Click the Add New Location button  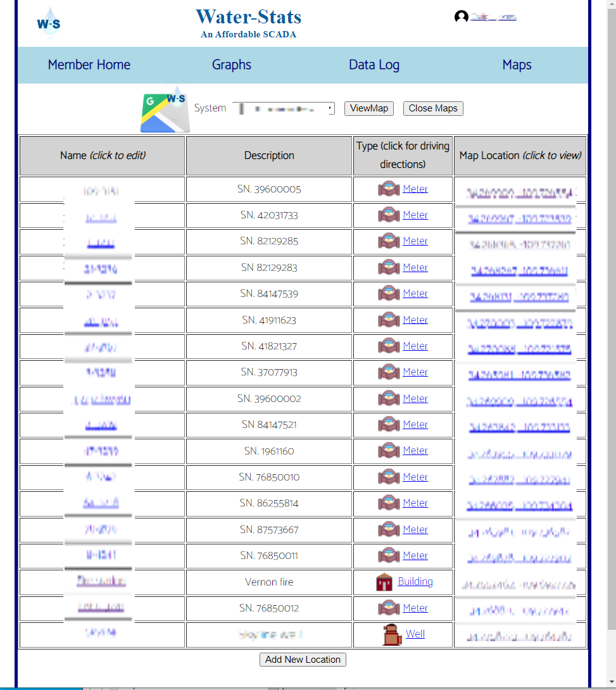[x=303, y=660]
